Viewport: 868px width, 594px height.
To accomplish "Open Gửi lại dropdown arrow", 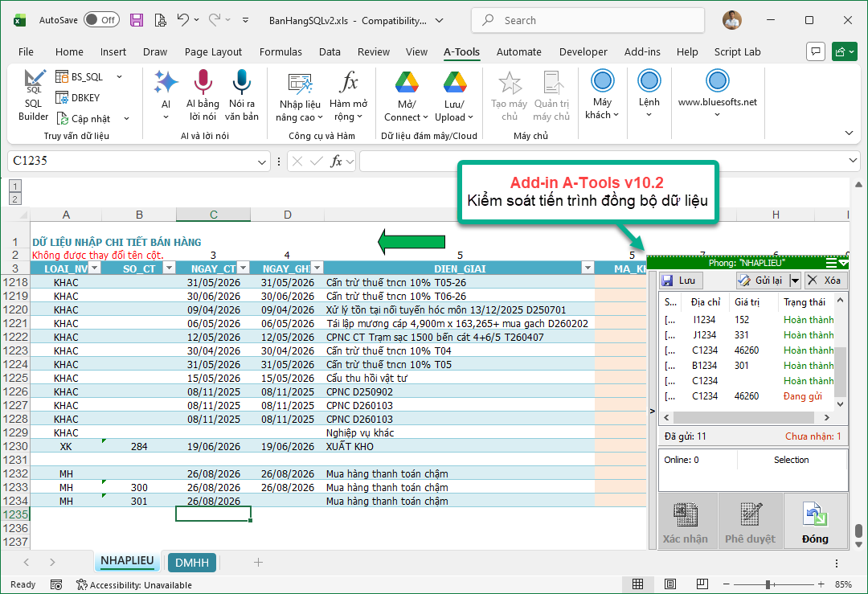I will pyautogui.click(x=795, y=280).
